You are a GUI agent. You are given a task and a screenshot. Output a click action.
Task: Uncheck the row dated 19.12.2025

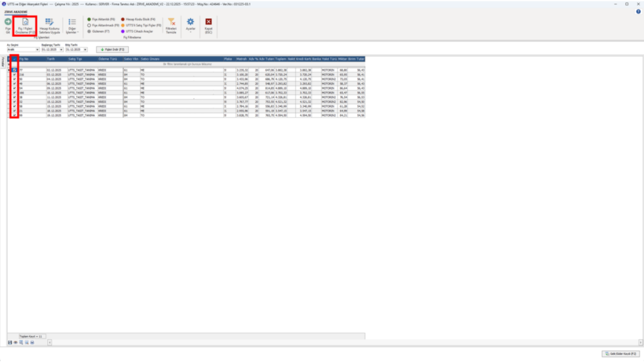(14, 116)
